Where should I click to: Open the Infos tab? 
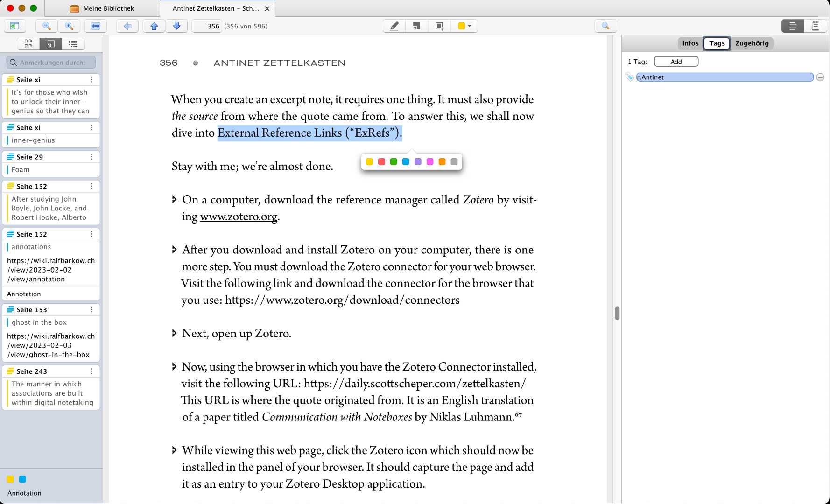[690, 43]
